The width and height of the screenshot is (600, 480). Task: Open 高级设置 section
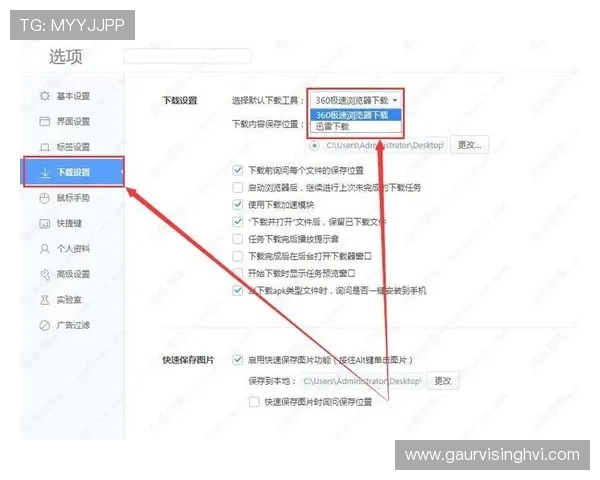73,274
